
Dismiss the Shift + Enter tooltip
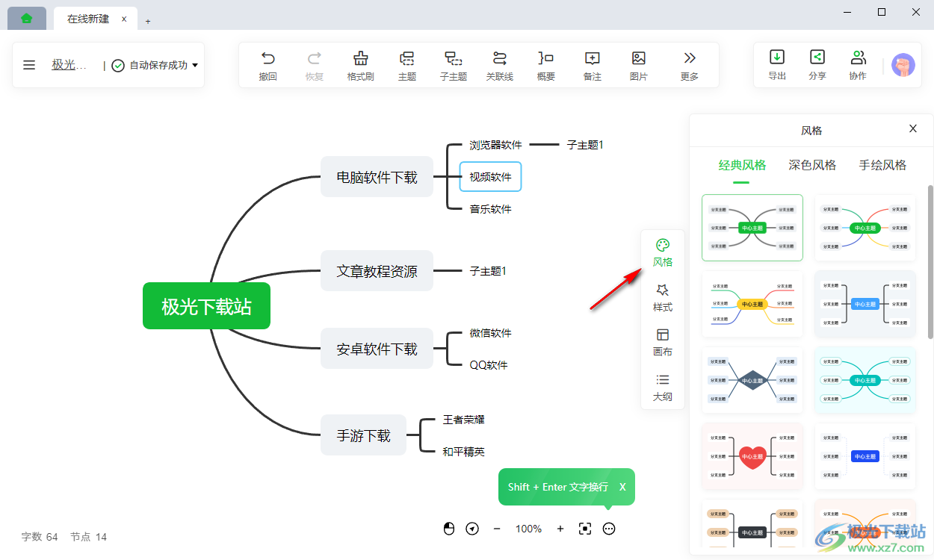622,487
